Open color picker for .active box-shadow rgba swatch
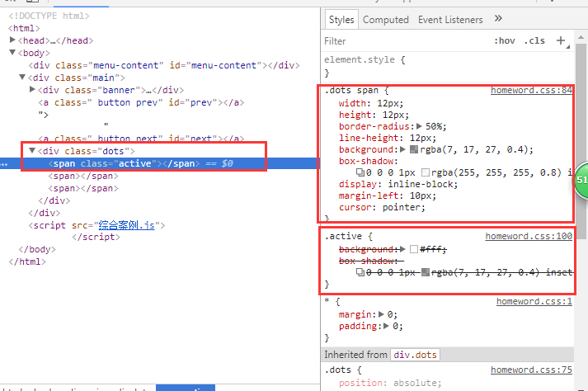Screen dimensions: 588x391 [x=426, y=272]
